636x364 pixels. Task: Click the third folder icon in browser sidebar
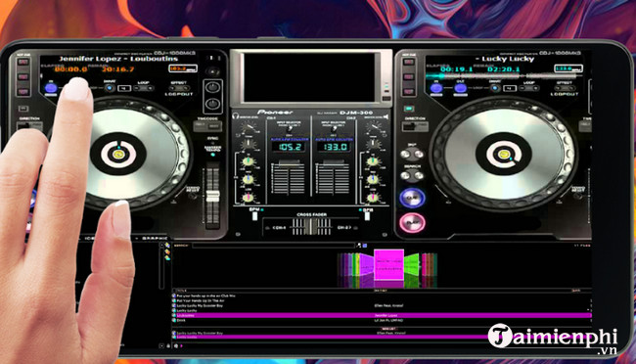point(167,258)
